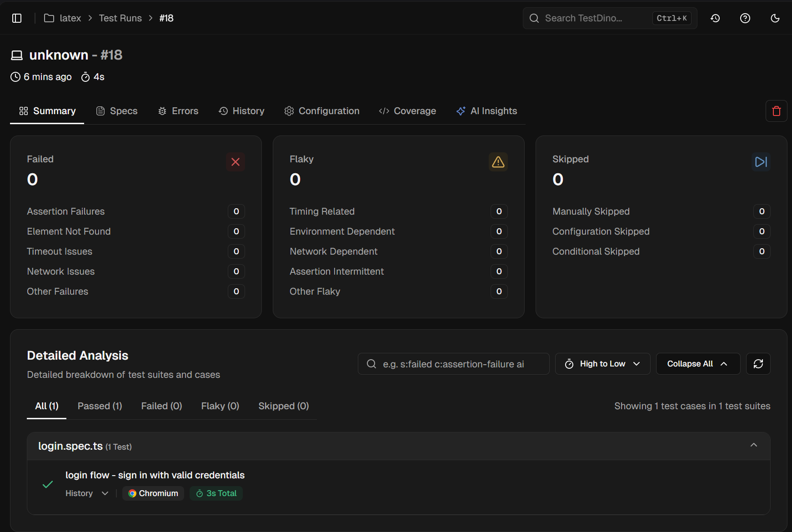
Task: Open the sidebar toggle icon
Action: (x=17, y=18)
